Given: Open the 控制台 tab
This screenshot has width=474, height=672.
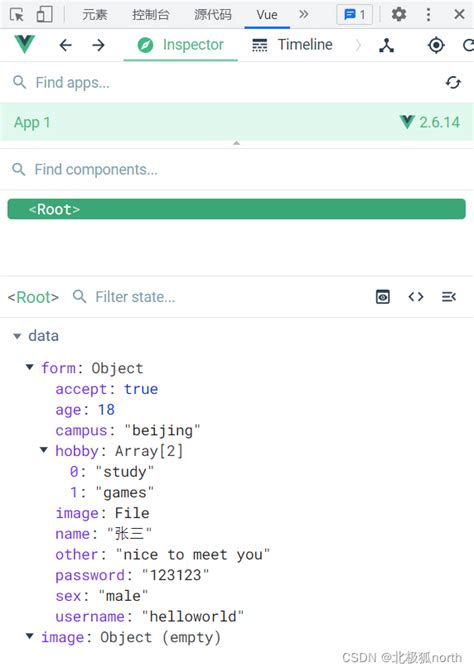Looking at the screenshot, I should (150, 15).
